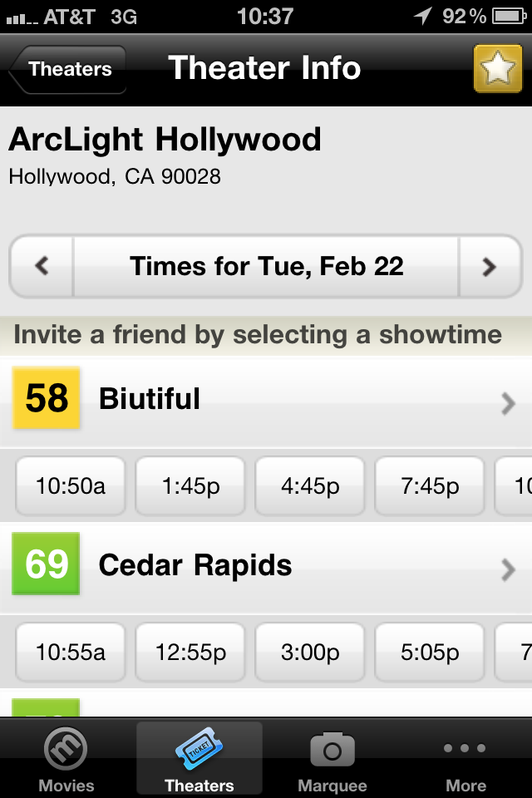Show the next day's showtimes
The image size is (532, 798).
[x=490, y=266]
